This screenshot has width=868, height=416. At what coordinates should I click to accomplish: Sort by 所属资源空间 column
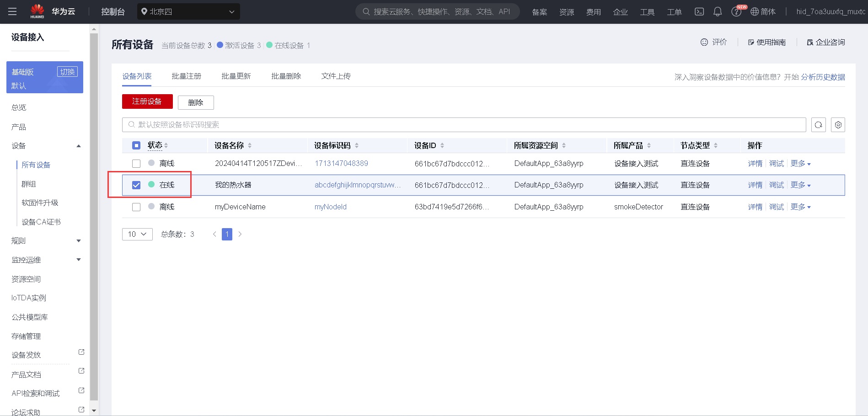click(x=564, y=145)
